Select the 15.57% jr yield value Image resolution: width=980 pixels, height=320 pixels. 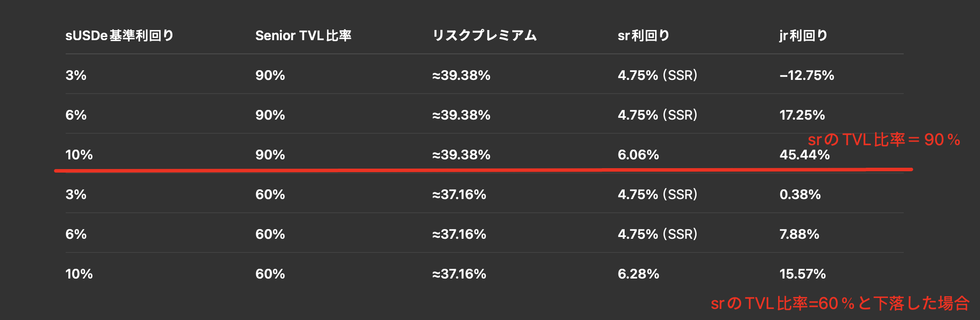(x=802, y=274)
